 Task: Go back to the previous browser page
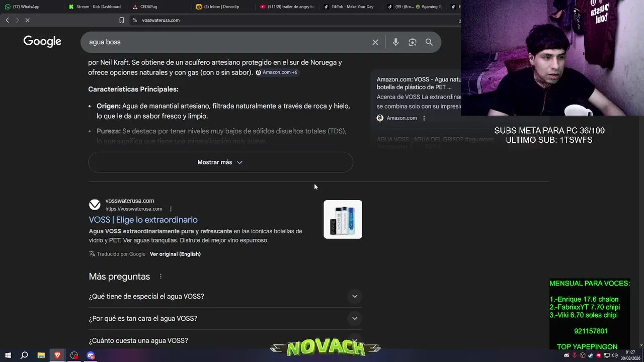coord(7,20)
